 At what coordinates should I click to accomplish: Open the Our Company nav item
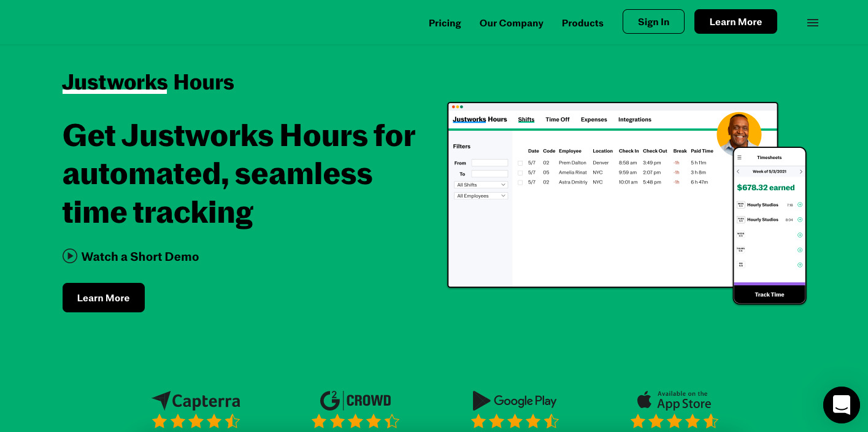(511, 23)
